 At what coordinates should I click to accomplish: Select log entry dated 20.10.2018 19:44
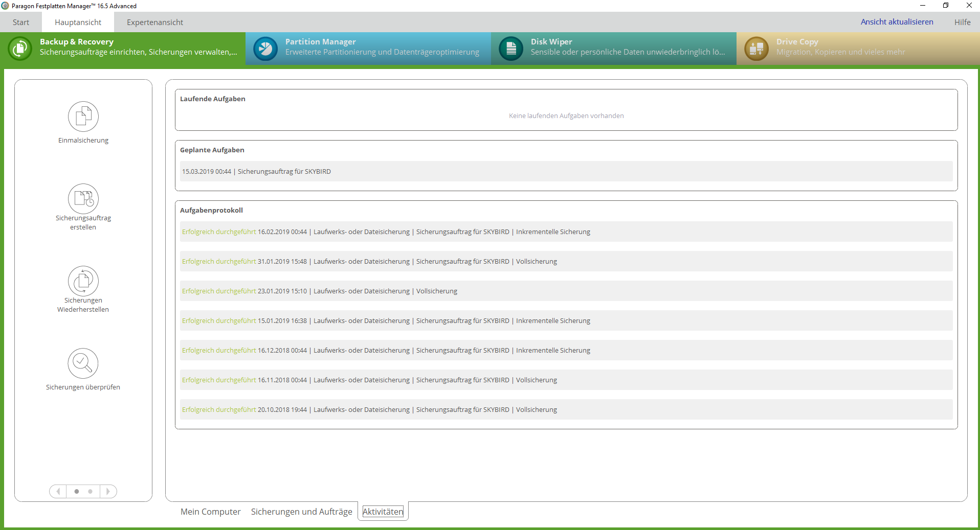[566, 409]
